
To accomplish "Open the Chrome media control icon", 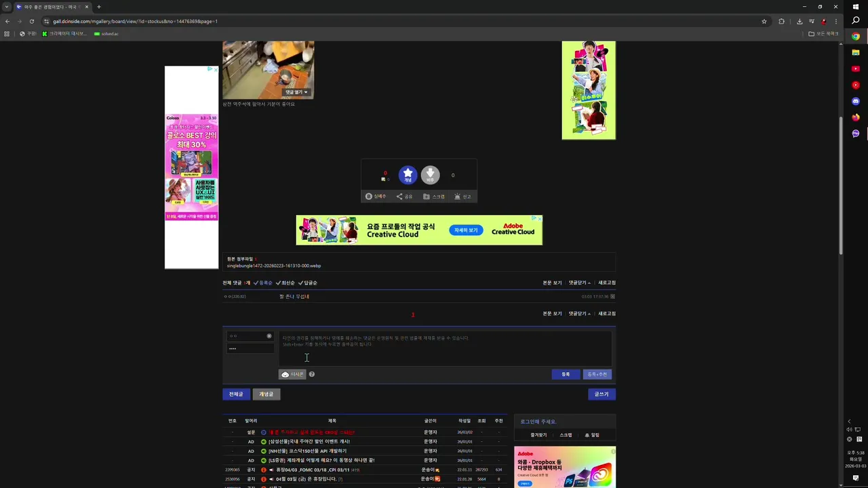I will [x=811, y=21].
